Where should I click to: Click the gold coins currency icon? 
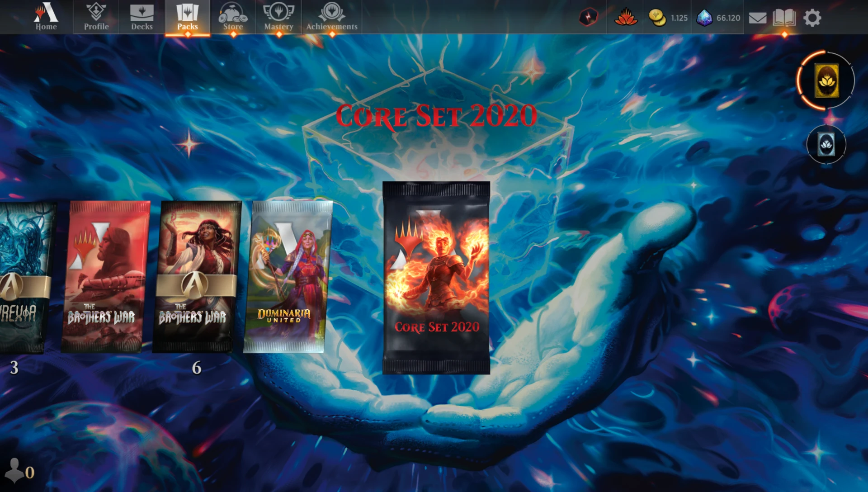(657, 18)
